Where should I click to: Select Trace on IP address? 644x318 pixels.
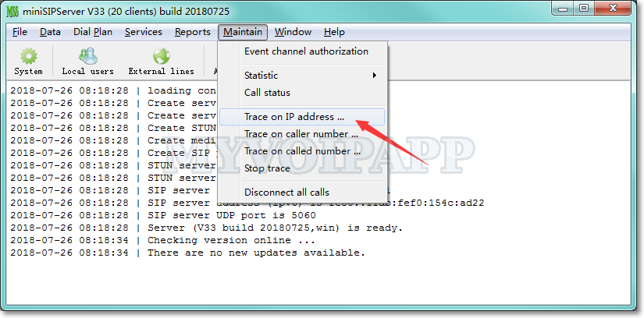pyautogui.click(x=302, y=117)
